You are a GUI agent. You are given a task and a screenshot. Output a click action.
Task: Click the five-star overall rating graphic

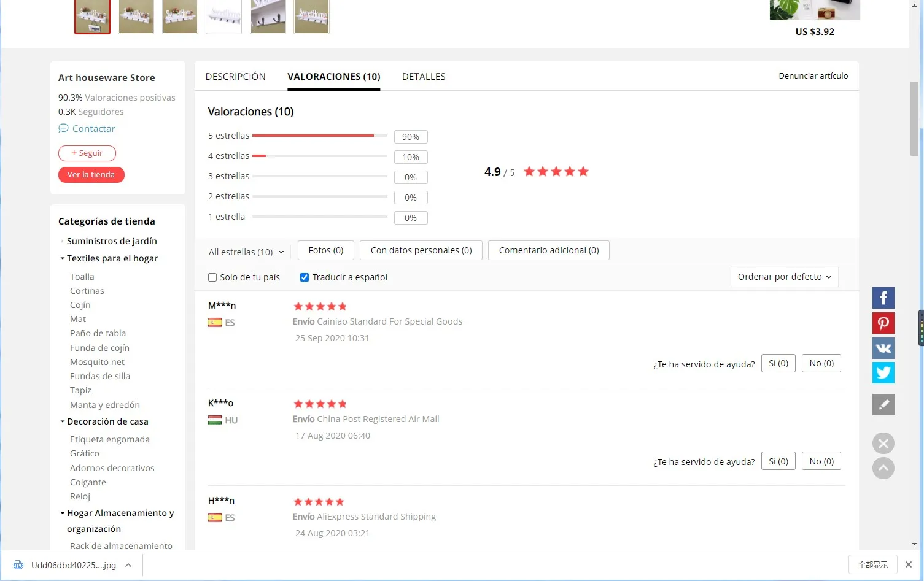point(556,172)
